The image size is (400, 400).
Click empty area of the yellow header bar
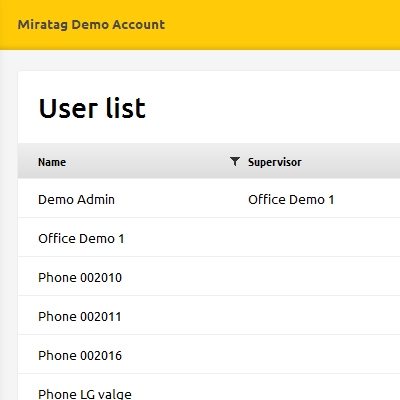283,25
